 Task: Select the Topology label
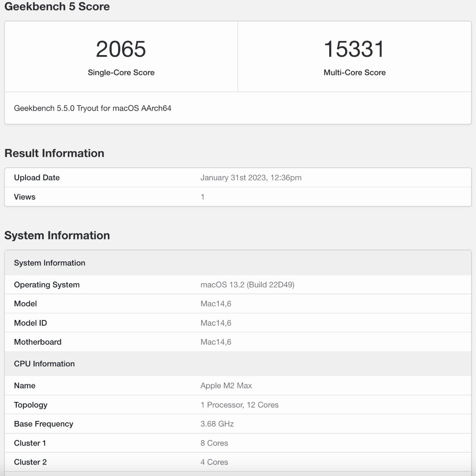31,405
